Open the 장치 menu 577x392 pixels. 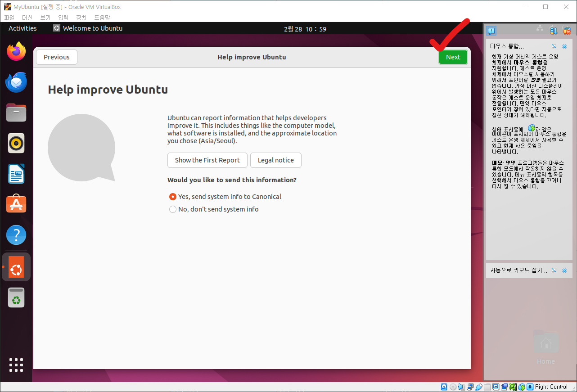[x=81, y=18]
